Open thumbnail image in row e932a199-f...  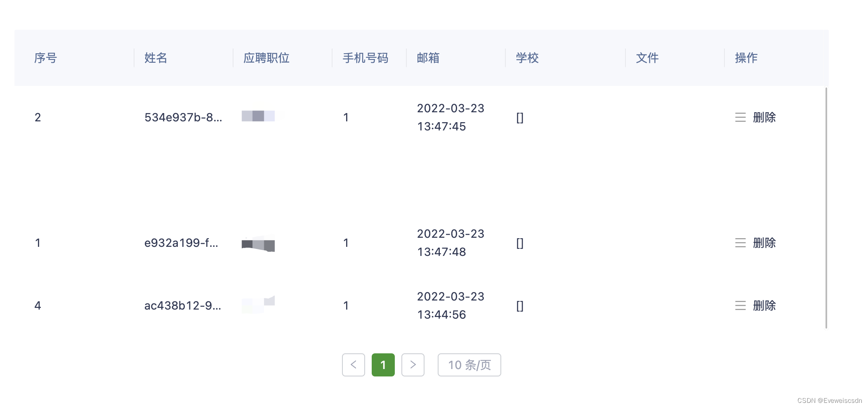(x=258, y=244)
